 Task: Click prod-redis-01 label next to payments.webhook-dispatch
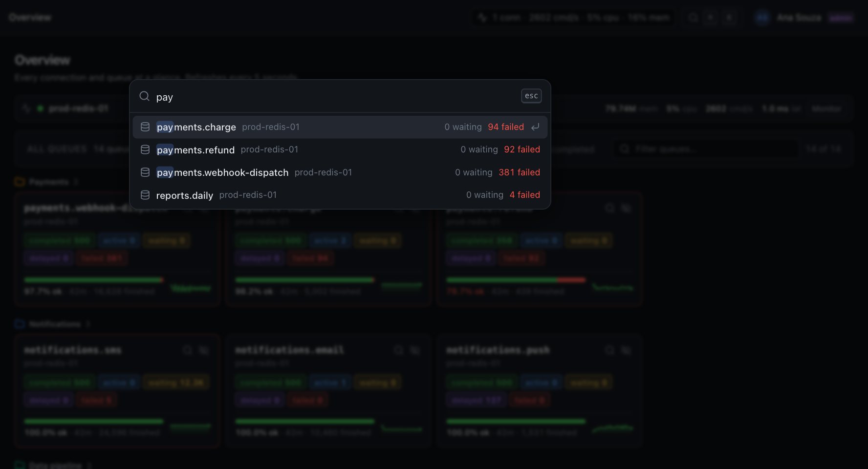pyautogui.click(x=323, y=172)
